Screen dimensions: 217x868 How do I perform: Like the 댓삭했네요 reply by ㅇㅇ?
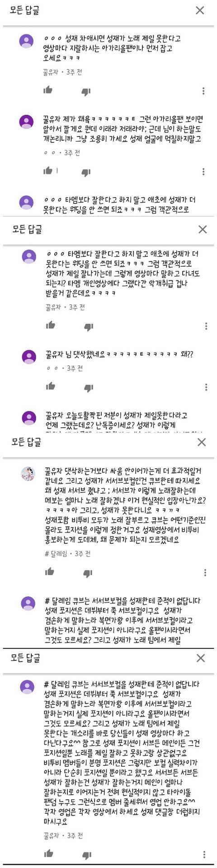pyautogui.click(x=51, y=386)
